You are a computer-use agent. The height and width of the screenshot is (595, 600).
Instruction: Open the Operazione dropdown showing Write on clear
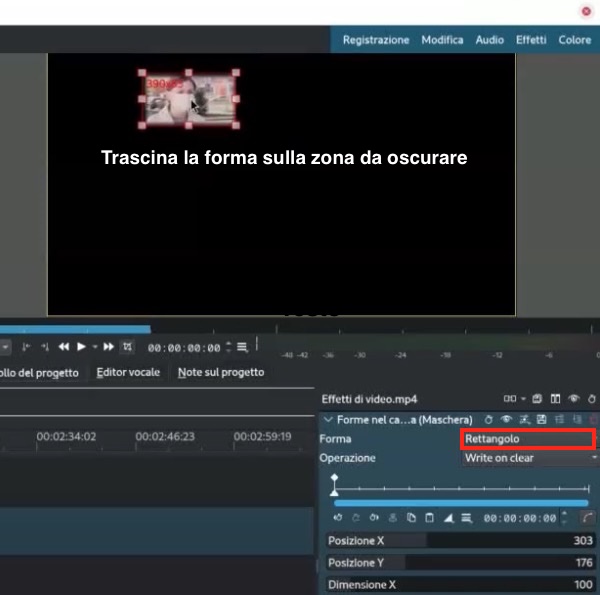531,458
